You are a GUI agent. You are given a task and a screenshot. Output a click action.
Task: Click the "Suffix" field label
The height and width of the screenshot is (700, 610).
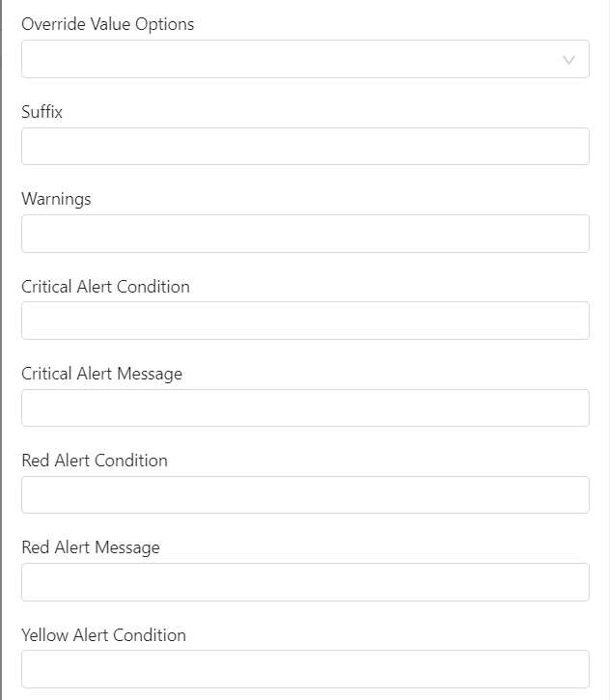click(42, 112)
